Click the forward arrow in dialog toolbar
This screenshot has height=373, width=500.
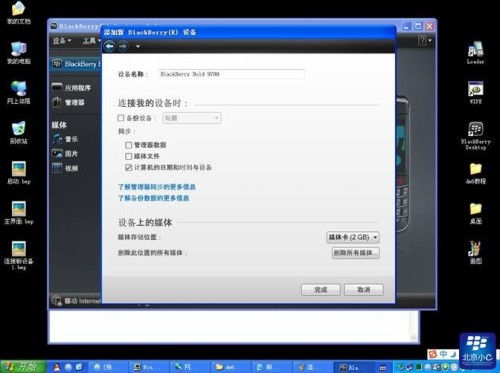123,46
